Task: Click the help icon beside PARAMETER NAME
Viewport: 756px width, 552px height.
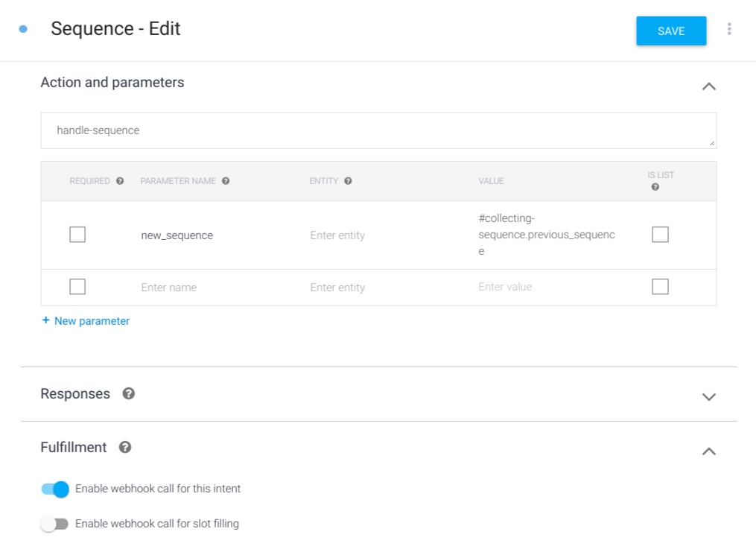Action: coord(226,181)
